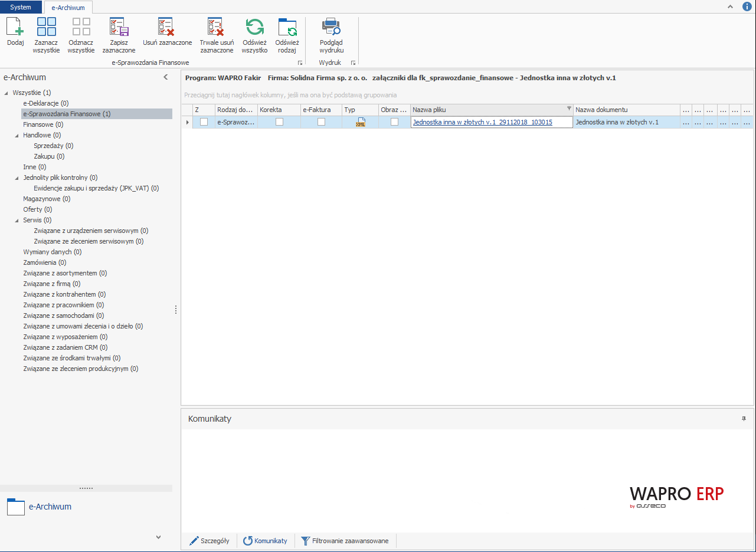Click the pin icon of Komunikaty panel
Viewport: 756px width, 552px height.
744,419
